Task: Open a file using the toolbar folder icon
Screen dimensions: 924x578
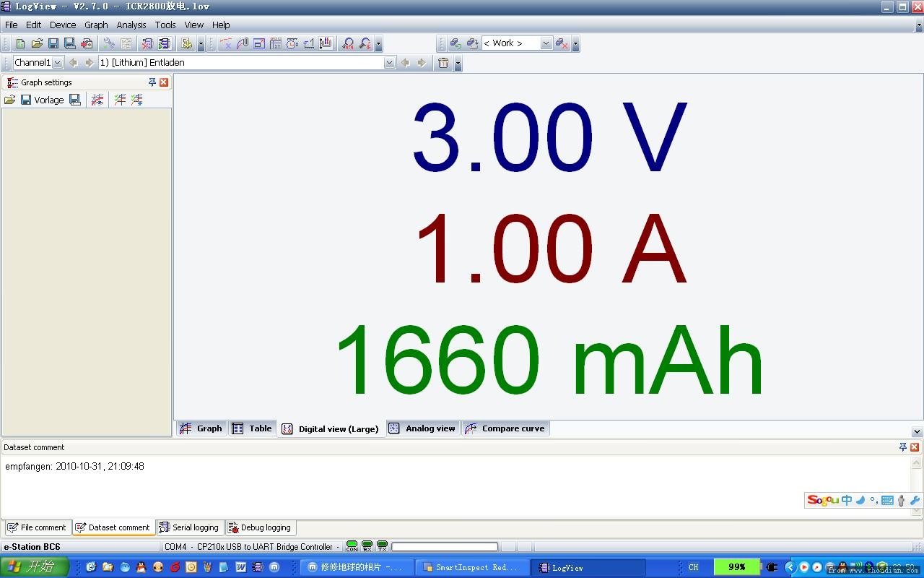Action: coord(37,43)
